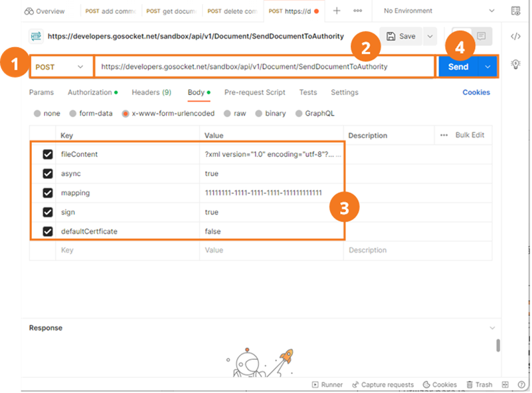The height and width of the screenshot is (393, 532).
Task: Open the POST method dropdown
Action: point(60,67)
